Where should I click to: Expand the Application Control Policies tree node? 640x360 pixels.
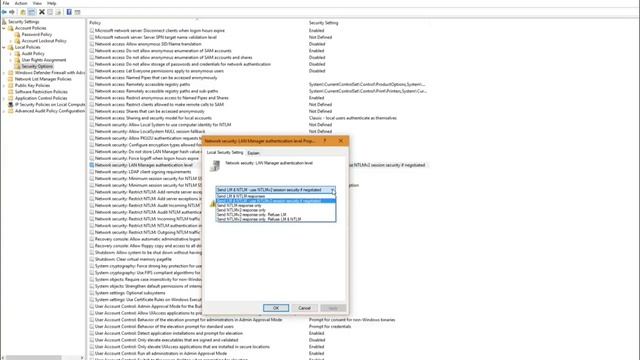pos(4,98)
